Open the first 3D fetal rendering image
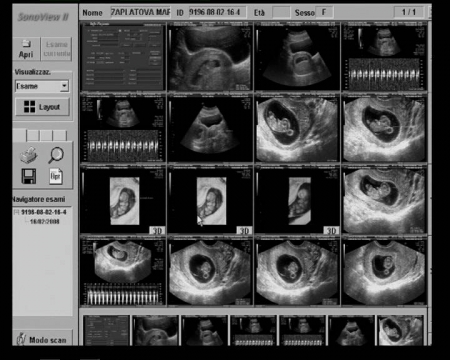The image size is (450, 360). coord(123,200)
